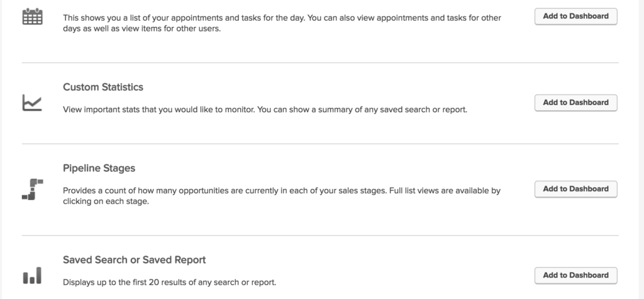Click the Pipeline Stages stair-step icon

(x=33, y=189)
